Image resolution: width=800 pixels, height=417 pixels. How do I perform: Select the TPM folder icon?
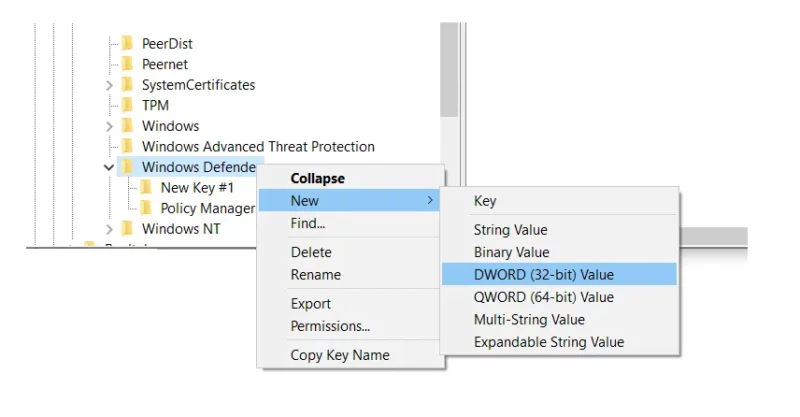click(x=127, y=105)
